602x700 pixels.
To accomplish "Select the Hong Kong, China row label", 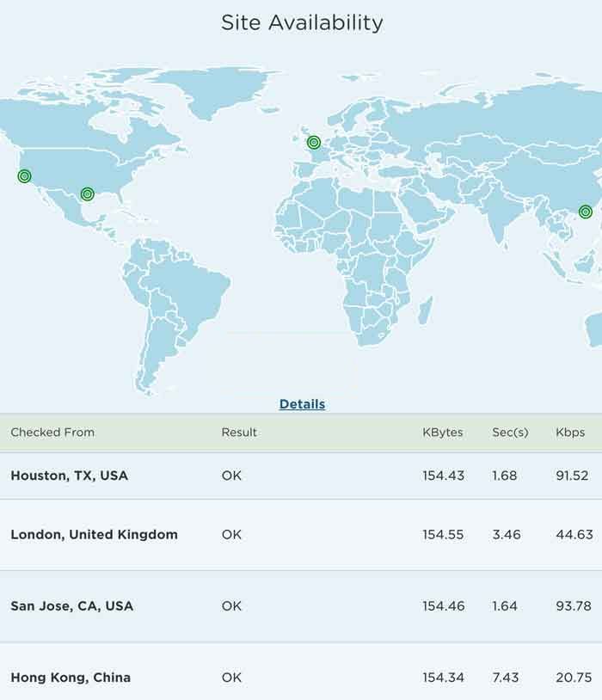I will click(x=71, y=678).
